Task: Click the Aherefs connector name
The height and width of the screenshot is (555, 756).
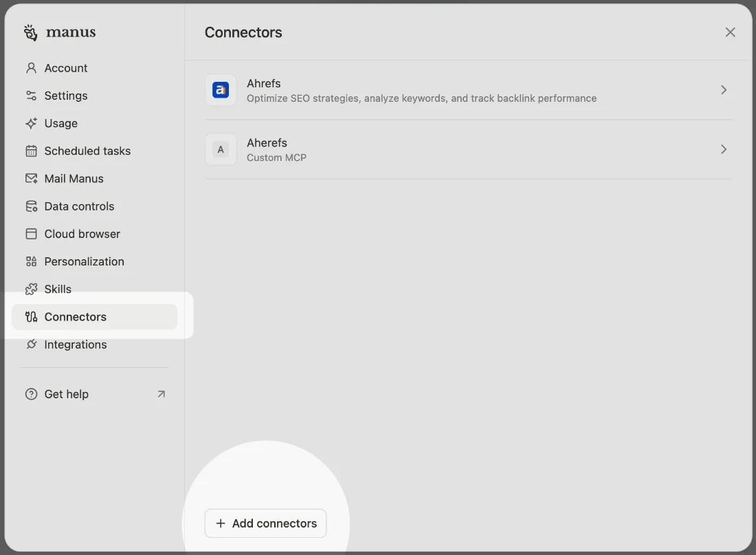Action: [x=267, y=143]
